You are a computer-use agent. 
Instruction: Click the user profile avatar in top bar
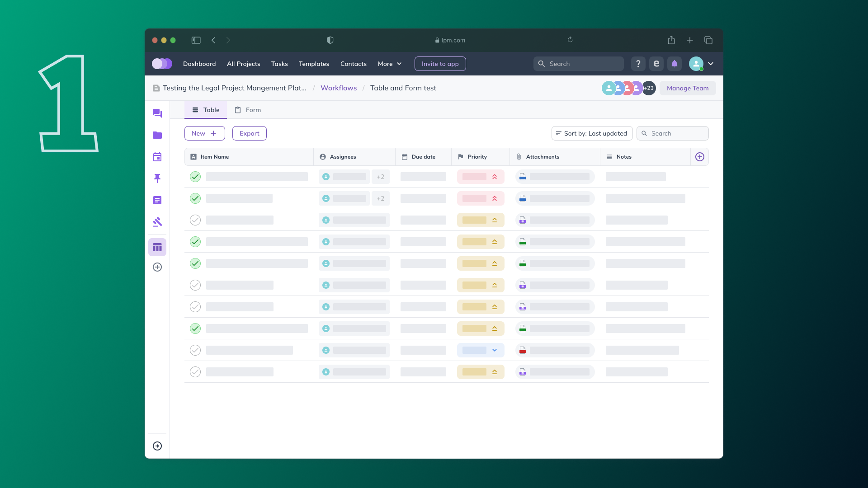click(696, 64)
